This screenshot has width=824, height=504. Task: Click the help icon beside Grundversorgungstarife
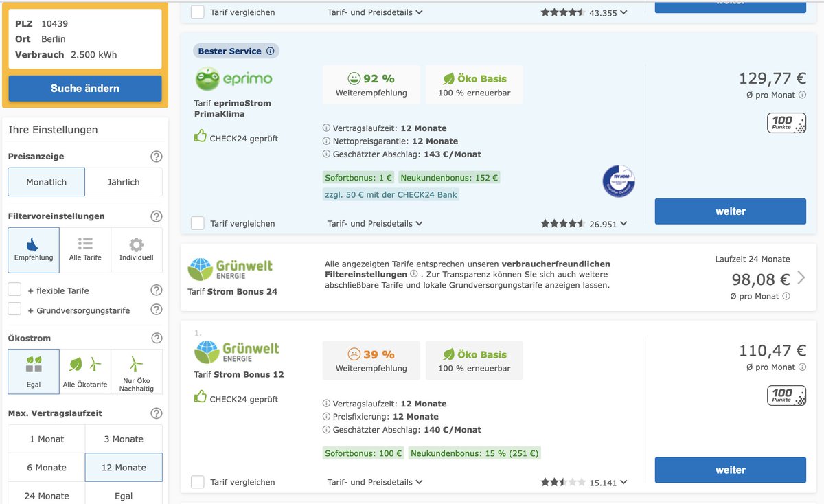coord(157,310)
